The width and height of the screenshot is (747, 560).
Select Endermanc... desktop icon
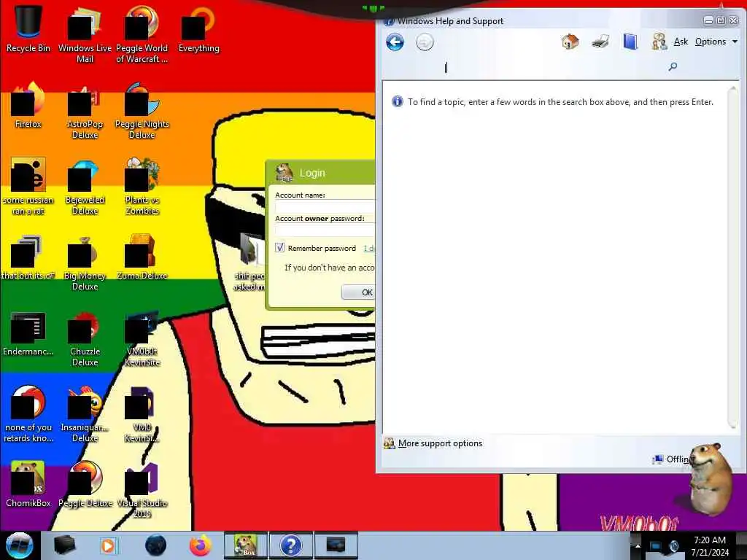click(28, 332)
